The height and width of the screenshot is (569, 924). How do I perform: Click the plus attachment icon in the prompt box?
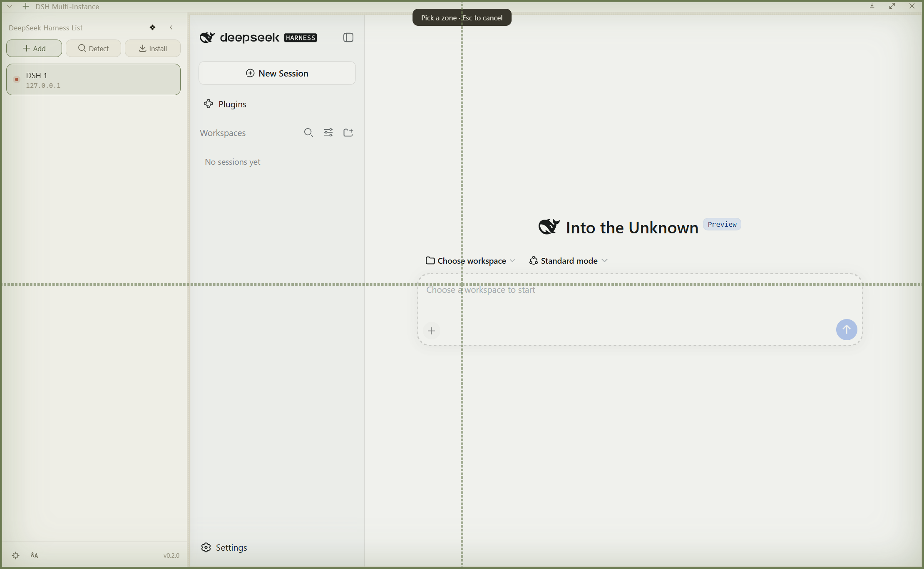(x=432, y=331)
